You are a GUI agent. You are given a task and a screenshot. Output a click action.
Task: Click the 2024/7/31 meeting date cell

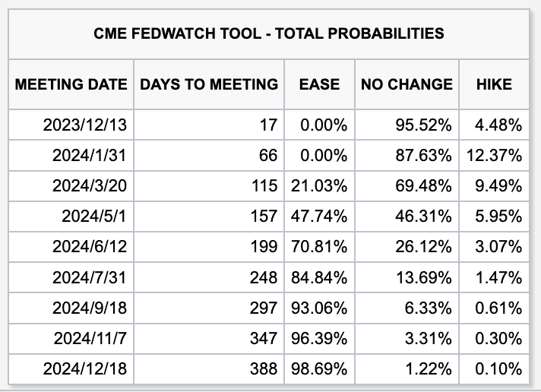pyautogui.click(x=90, y=278)
